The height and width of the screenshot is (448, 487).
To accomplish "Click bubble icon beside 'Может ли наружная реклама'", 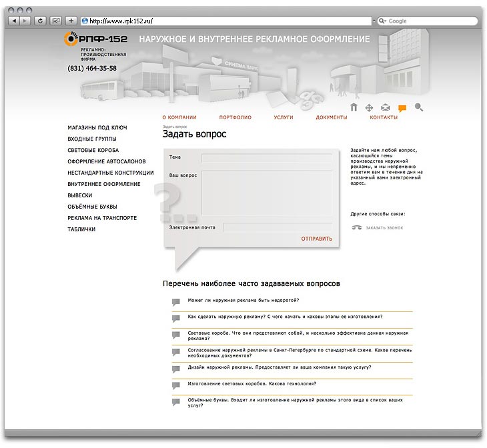I will pos(176,302).
